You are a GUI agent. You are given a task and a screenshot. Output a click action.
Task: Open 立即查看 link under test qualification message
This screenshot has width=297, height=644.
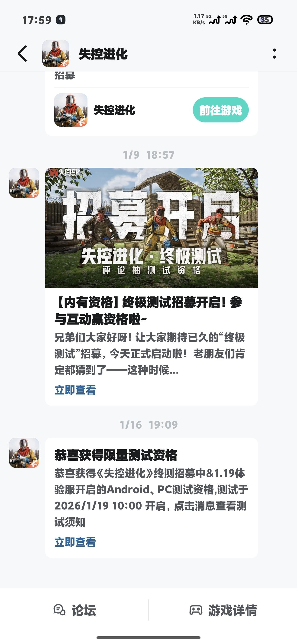pyautogui.click(x=75, y=542)
